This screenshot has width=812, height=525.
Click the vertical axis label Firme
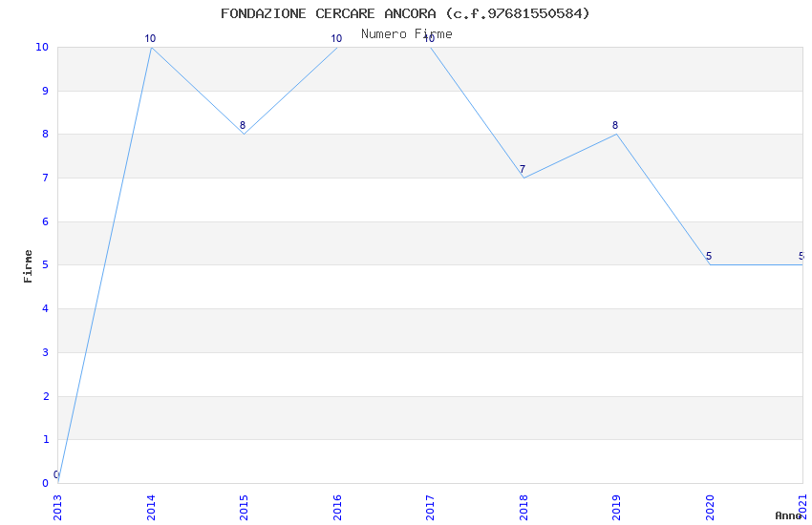coord(28,266)
